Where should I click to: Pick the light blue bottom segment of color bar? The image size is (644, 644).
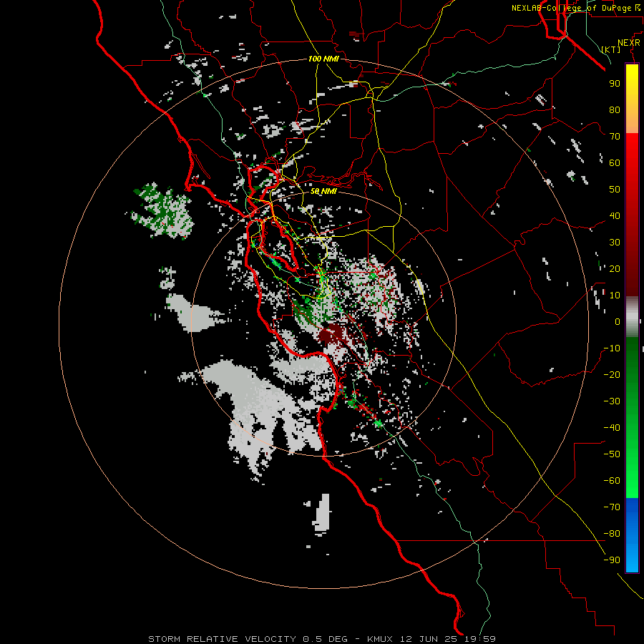(632, 560)
